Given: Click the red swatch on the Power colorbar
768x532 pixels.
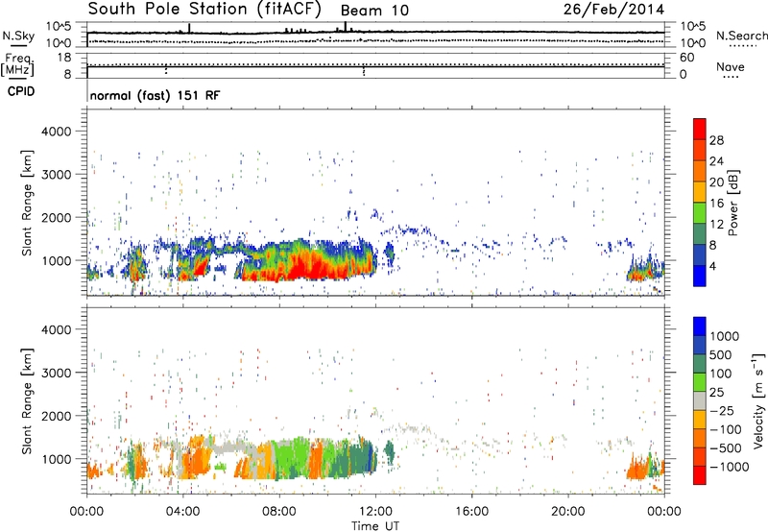Looking at the screenshot, I should click(700, 129).
